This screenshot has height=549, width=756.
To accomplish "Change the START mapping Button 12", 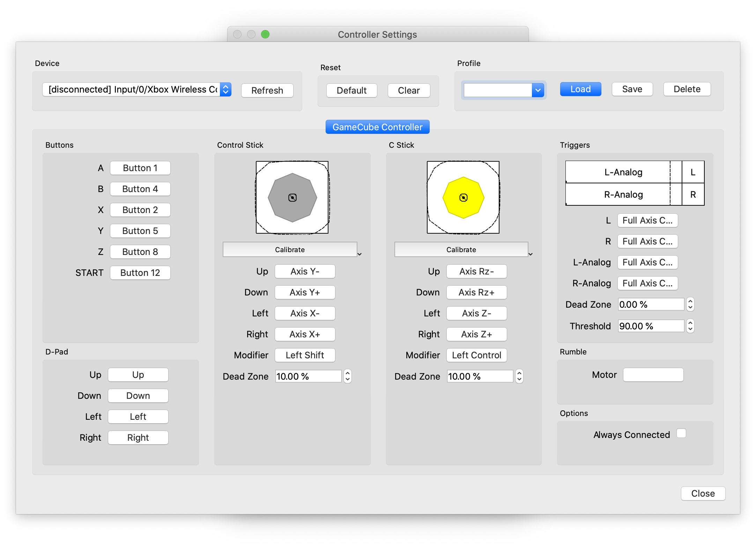I will click(140, 273).
